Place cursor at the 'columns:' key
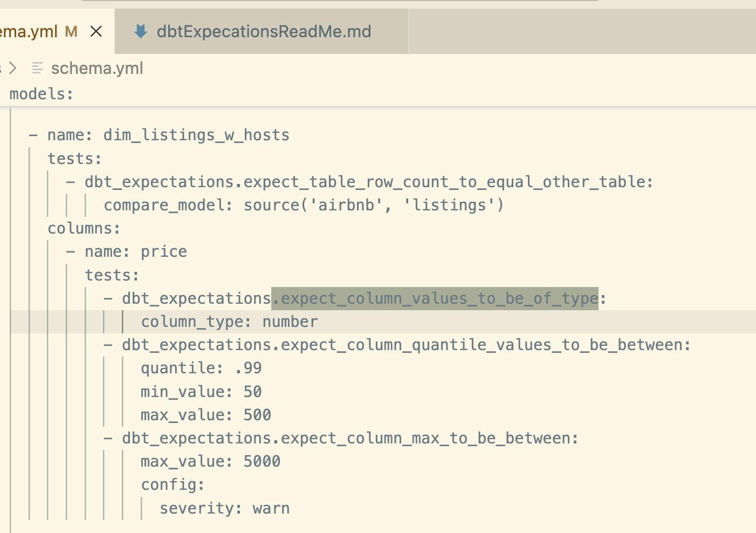 pyautogui.click(x=84, y=229)
